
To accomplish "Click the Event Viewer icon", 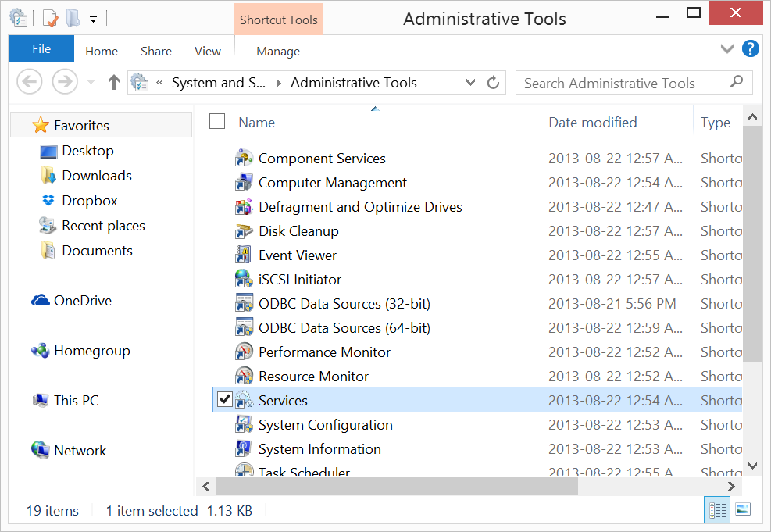I will click(244, 255).
